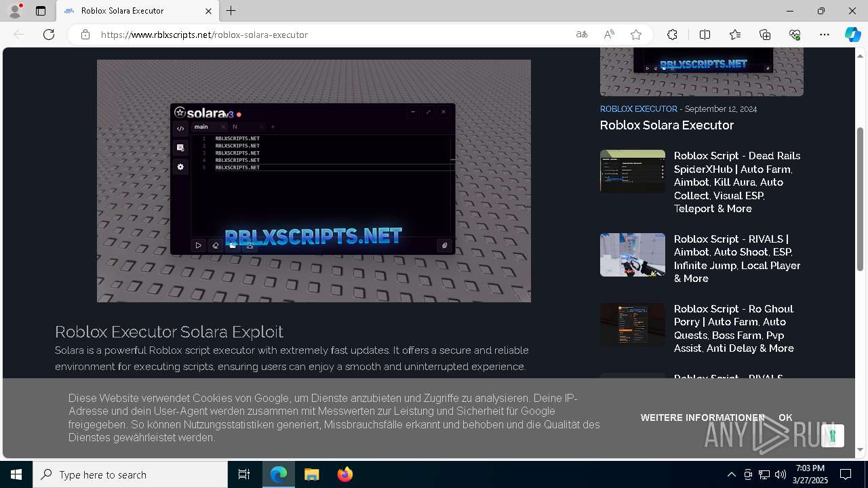Open the Dead Rails SpiderXHub script post

coord(738,182)
